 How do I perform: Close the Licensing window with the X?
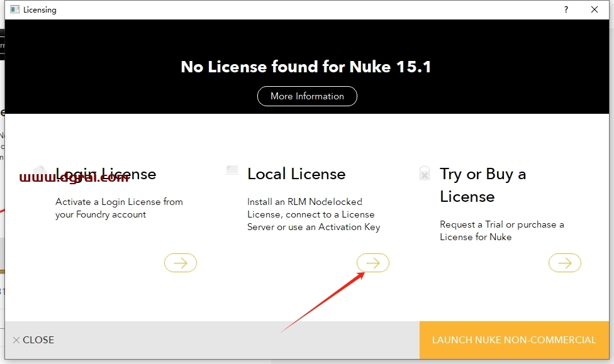coord(594,9)
